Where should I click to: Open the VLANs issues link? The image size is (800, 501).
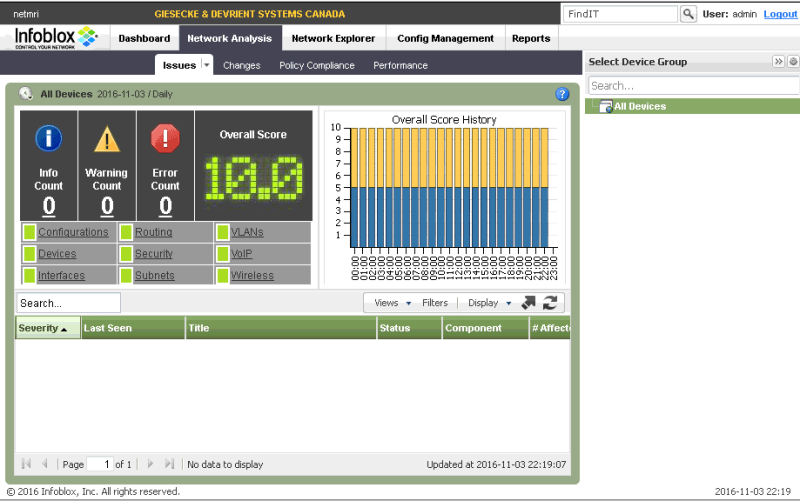pos(247,232)
